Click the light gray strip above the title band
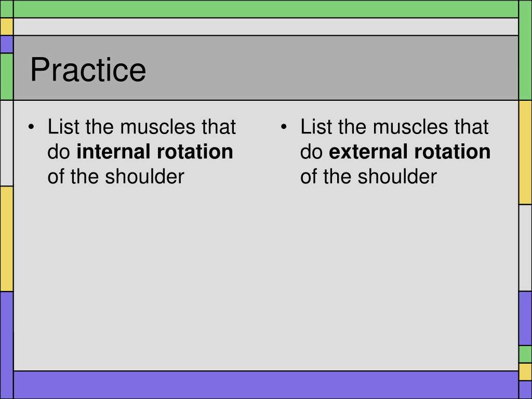 [x=265, y=26]
